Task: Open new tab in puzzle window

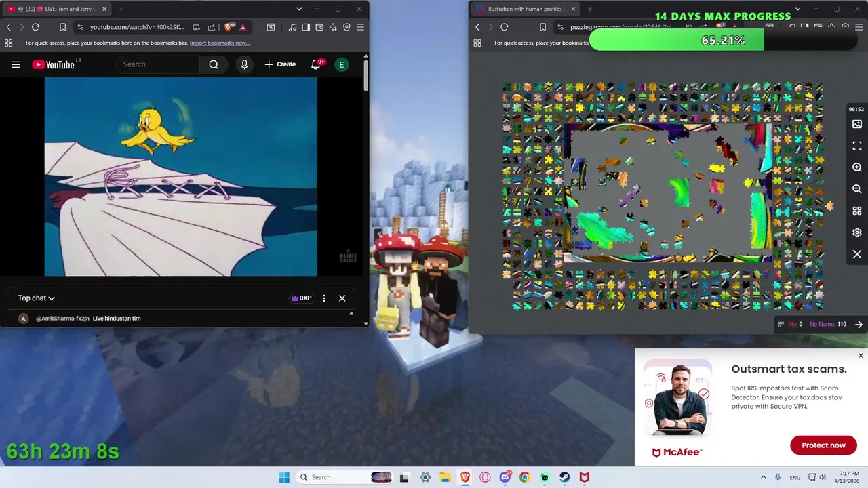Action: pos(589,9)
